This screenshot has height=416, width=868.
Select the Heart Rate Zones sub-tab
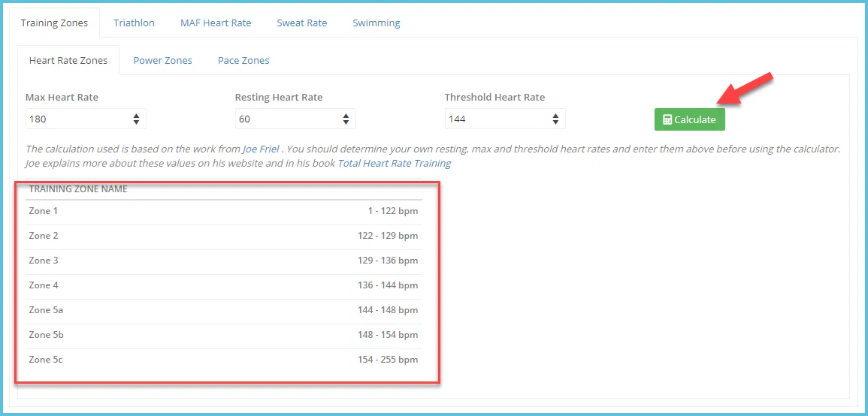tap(68, 60)
